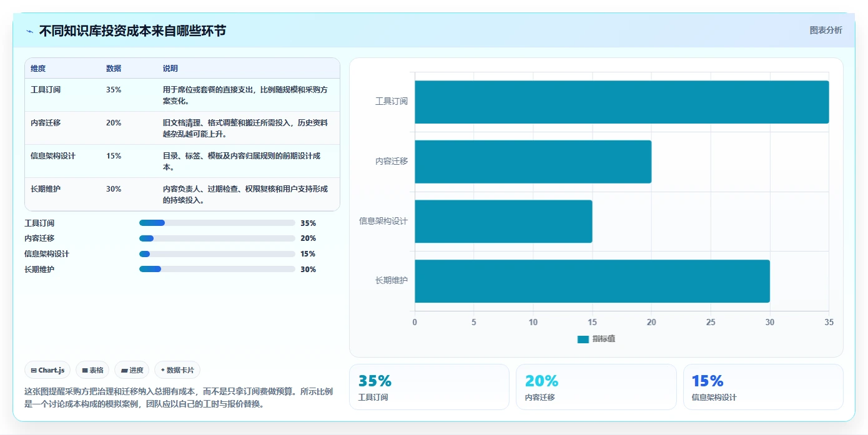The height and width of the screenshot is (435, 868).
Task: Click the 内容迁移 bar in chart
Action: 533,162
